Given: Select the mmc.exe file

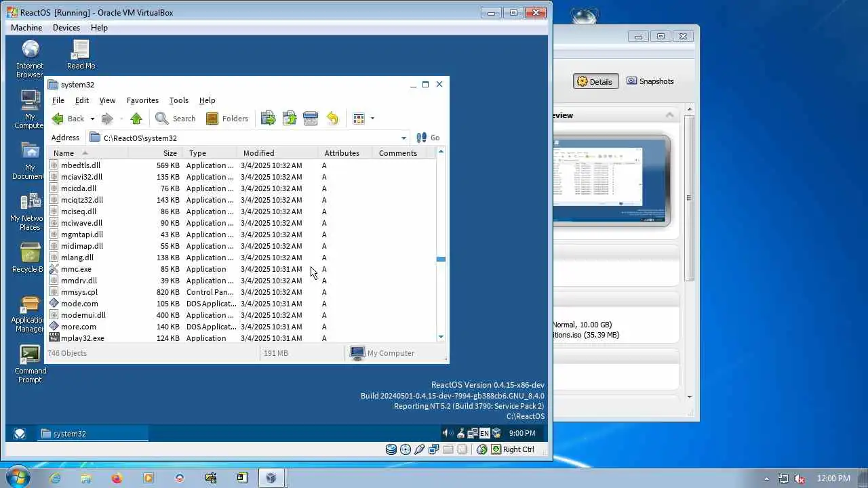Looking at the screenshot, I should click(76, 269).
